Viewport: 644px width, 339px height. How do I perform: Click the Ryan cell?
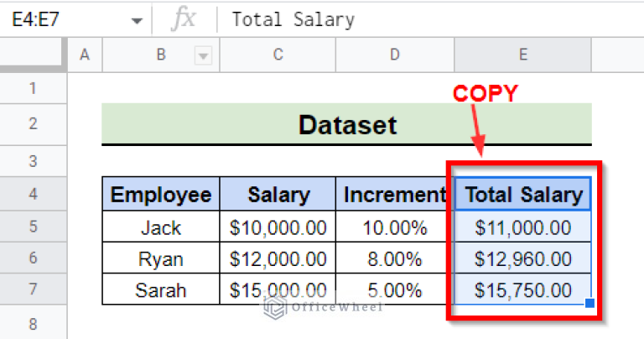(161, 258)
